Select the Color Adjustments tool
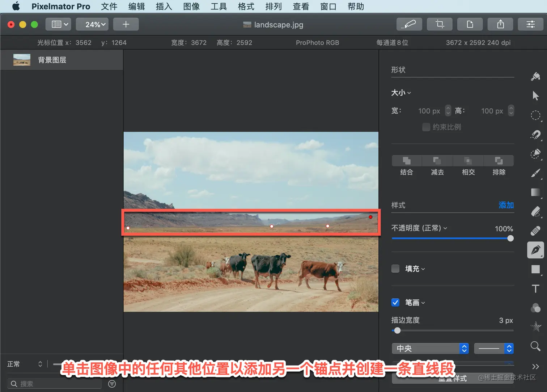The width and height of the screenshot is (547, 392). pos(535,308)
